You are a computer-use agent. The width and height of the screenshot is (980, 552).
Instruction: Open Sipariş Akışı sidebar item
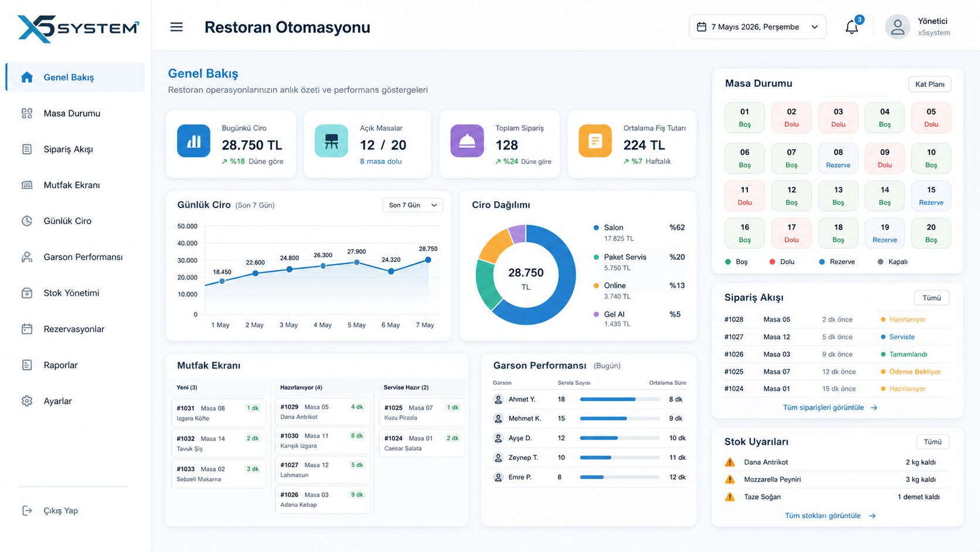75,149
